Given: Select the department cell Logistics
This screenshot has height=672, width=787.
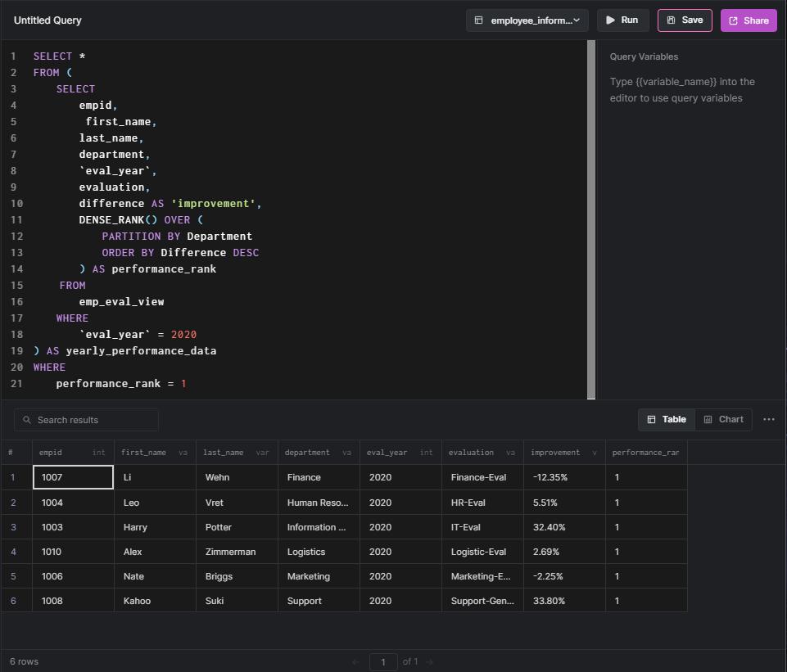Looking at the screenshot, I should (319, 552).
